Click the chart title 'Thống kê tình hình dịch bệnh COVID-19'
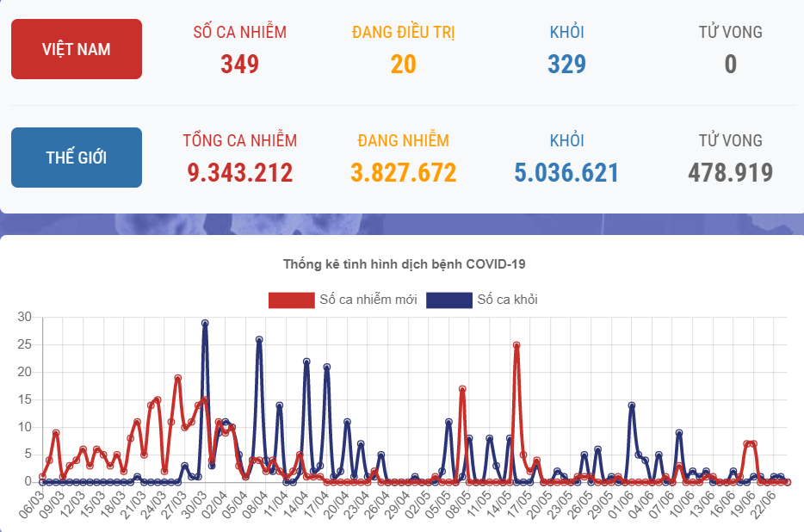Viewport: 804px width, 532px height. [404, 263]
